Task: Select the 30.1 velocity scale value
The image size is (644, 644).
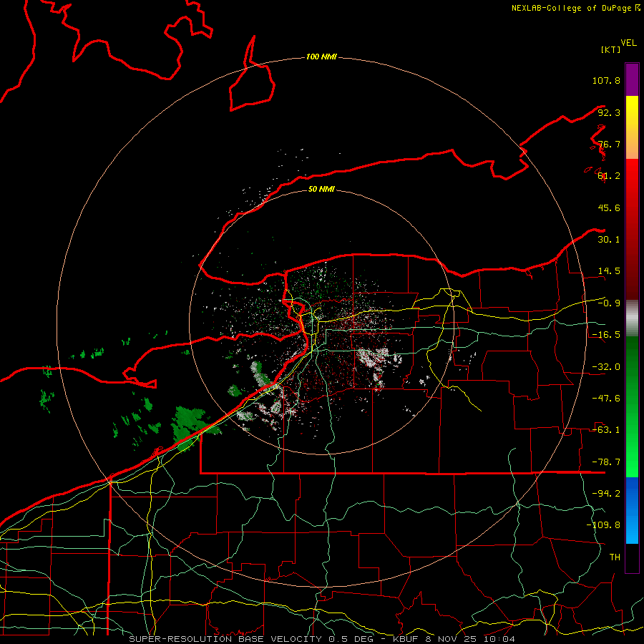Action: pos(609,240)
